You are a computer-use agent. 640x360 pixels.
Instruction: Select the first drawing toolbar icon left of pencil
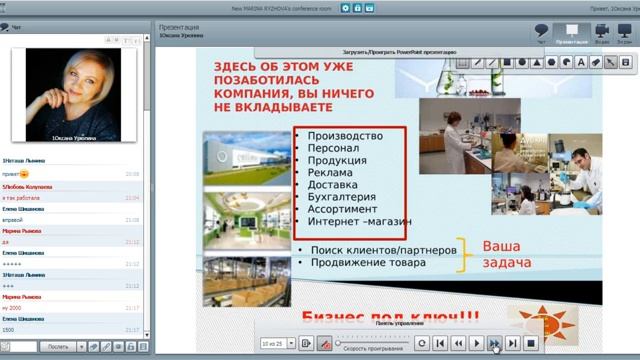(462, 62)
